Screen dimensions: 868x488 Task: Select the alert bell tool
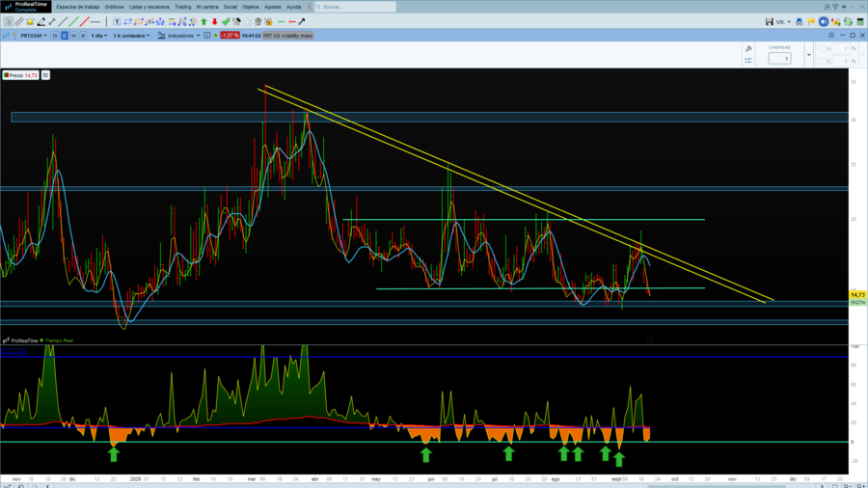30,22
